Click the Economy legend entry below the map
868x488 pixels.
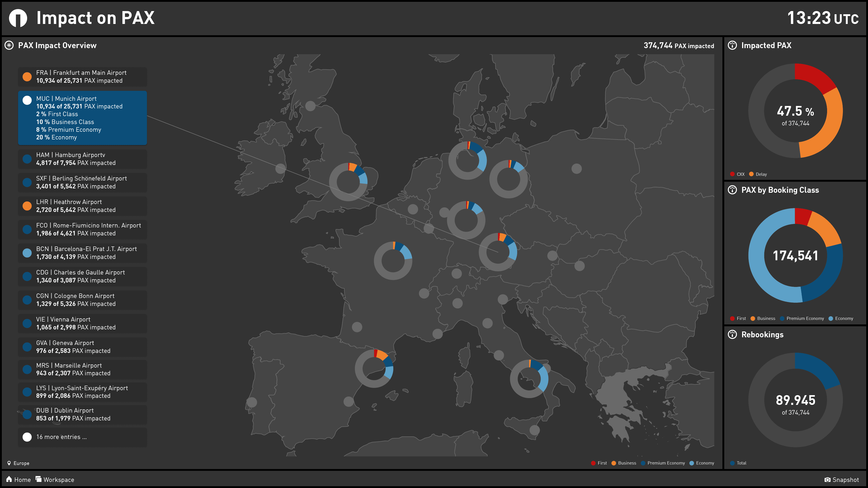click(x=702, y=463)
